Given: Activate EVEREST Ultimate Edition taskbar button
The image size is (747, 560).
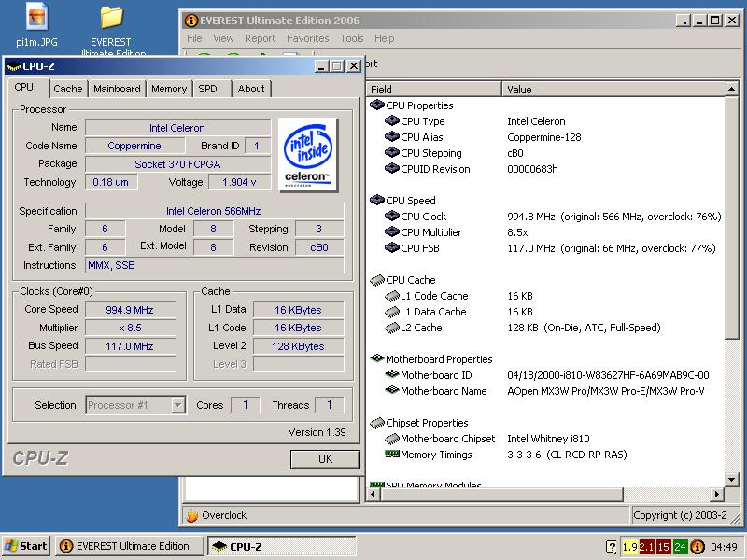Looking at the screenshot, I should tap(129, 546).
